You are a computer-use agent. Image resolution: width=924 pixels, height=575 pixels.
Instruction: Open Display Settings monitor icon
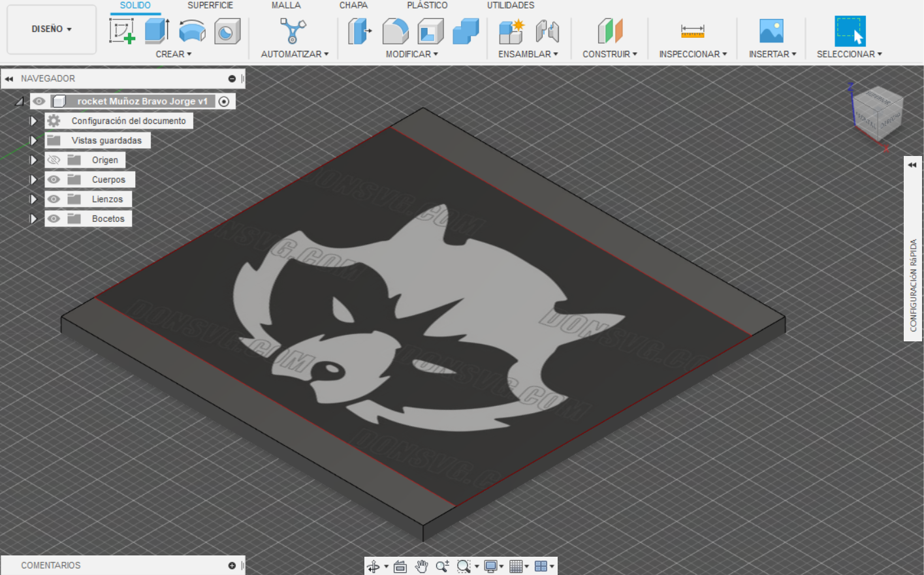[490, 567]
